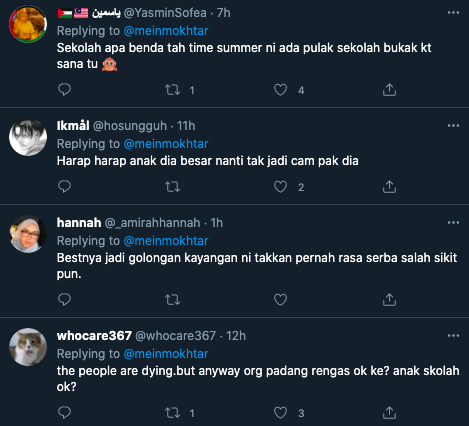Like the tweet by @hosungguh
This screenshot has height=426, width=469.
point(280,187)
